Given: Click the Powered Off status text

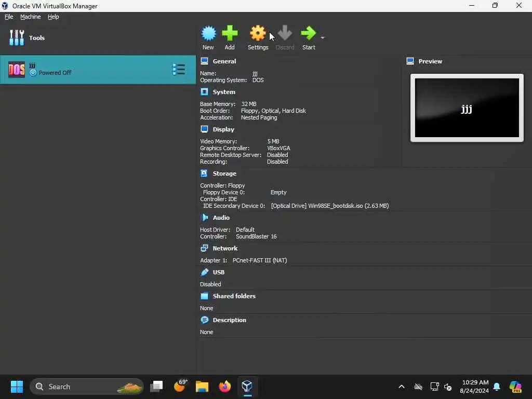Looking at the screenshot, I should tap(55, 73).
